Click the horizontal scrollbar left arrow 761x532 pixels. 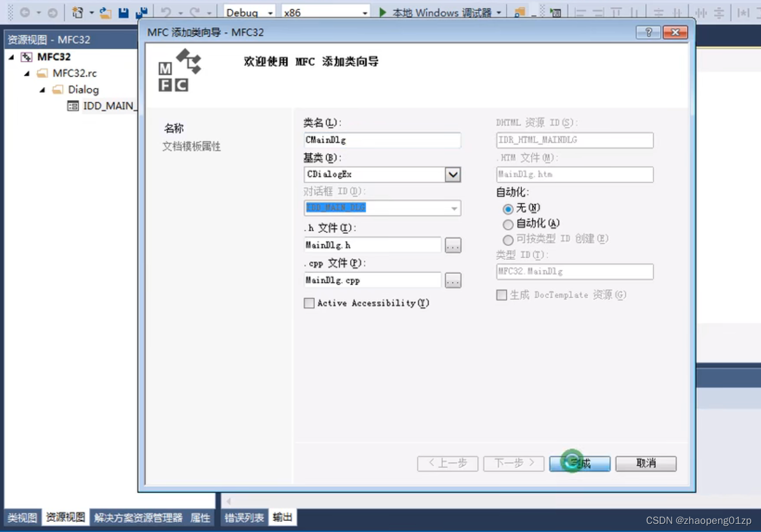click(x=229, y=501)
